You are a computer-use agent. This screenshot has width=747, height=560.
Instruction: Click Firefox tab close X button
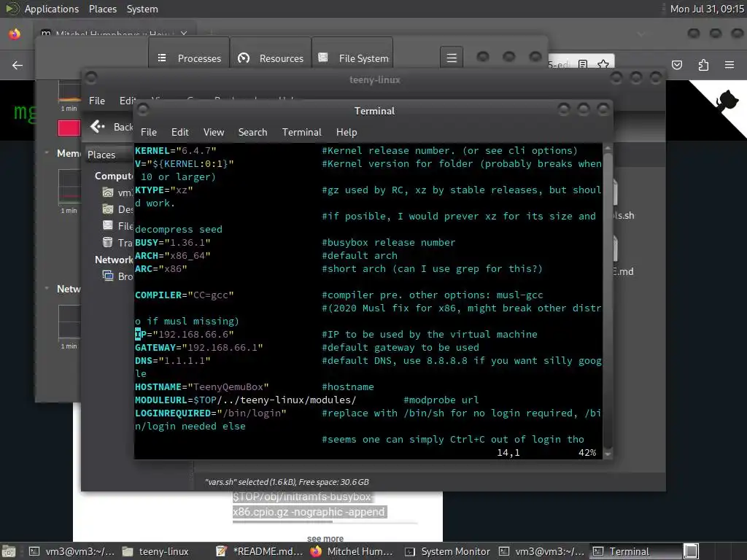[x=184, y=34]
